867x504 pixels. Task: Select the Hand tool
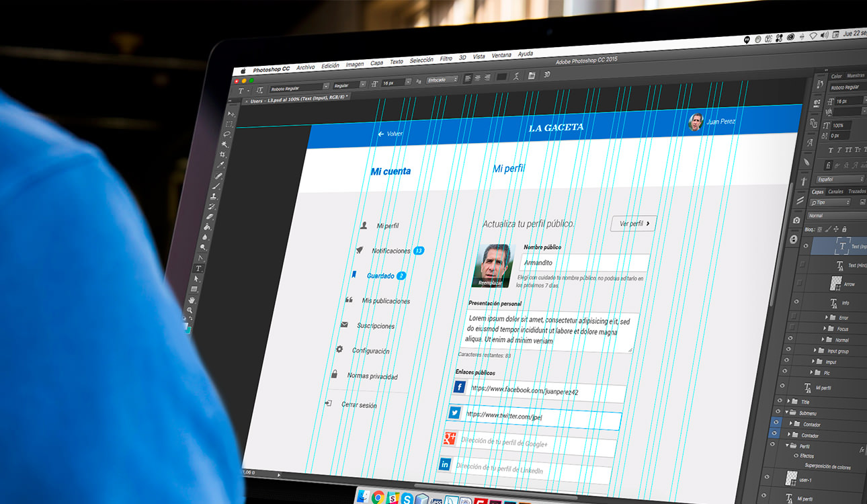click(192, 299)
